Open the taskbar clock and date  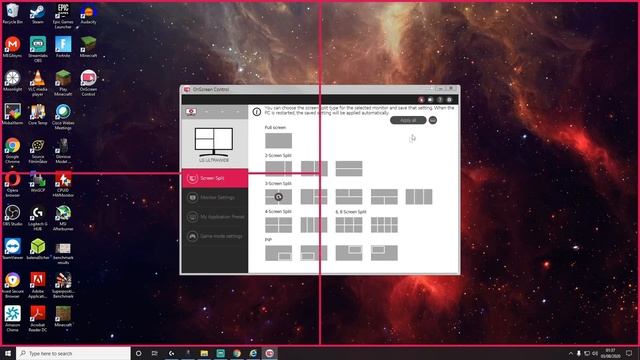[x=611, y=353]
